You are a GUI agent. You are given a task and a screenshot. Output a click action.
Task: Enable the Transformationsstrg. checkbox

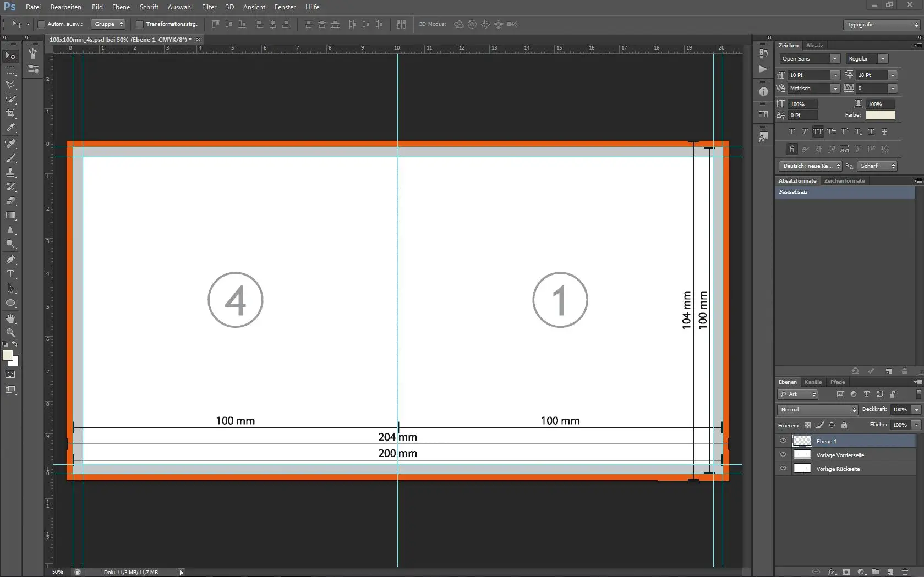[139, 24]
